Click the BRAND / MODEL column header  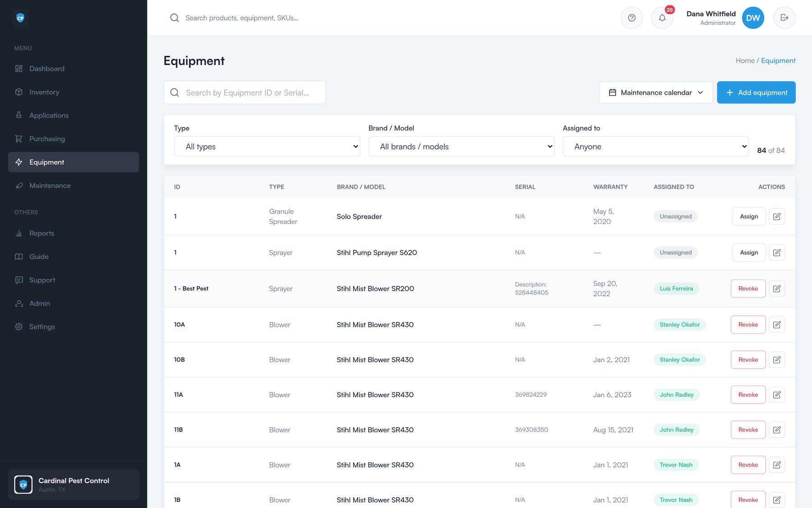pyautogui.click(x=361, y=187)
